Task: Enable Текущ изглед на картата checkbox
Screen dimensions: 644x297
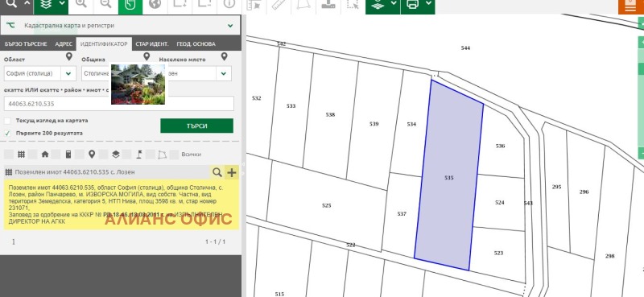Action: click(x=7, y=121)
